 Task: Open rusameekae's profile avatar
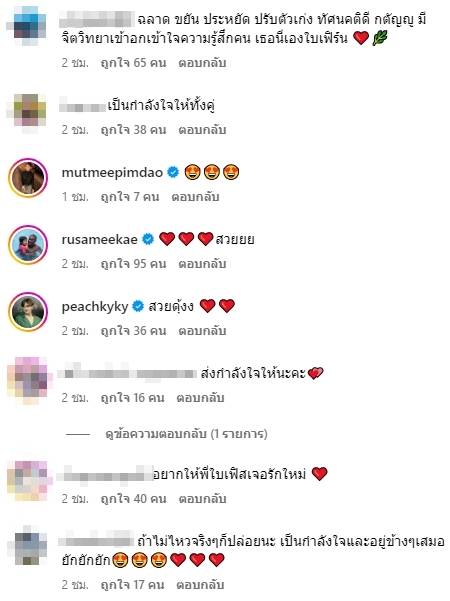[28, 245]
